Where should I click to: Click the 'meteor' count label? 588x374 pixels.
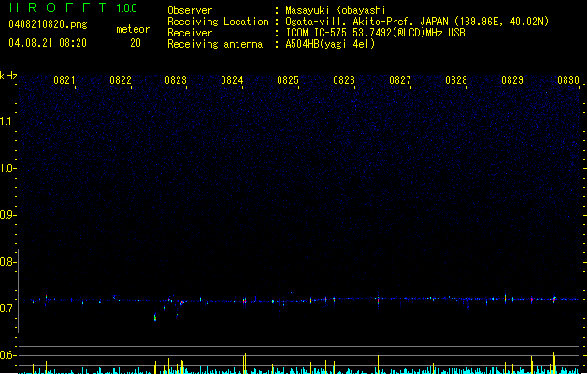[x=133, y=29]
